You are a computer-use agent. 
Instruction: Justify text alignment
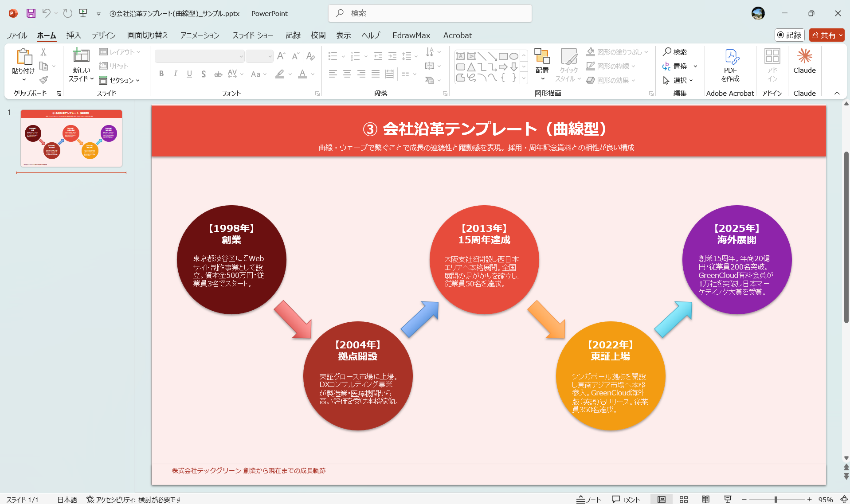[376, 74]
